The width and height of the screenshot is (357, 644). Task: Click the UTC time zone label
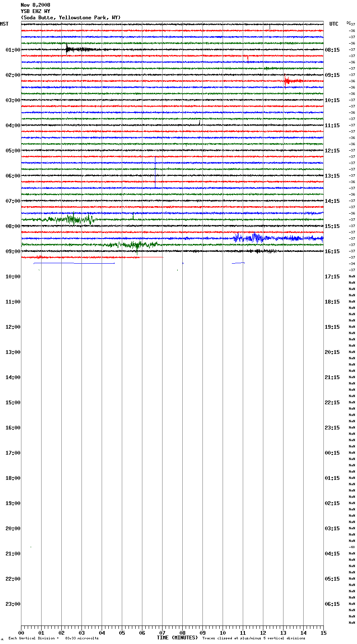334,24
